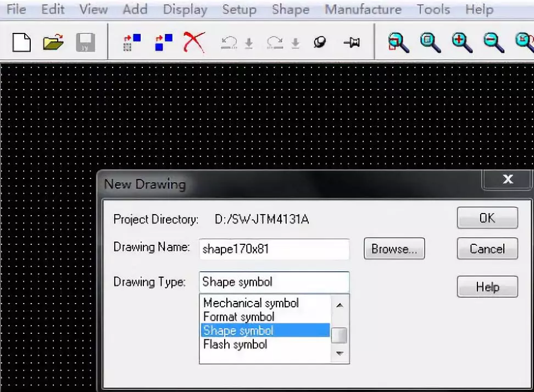Confirm New Drawing with OK button

[x=487, y=218]
